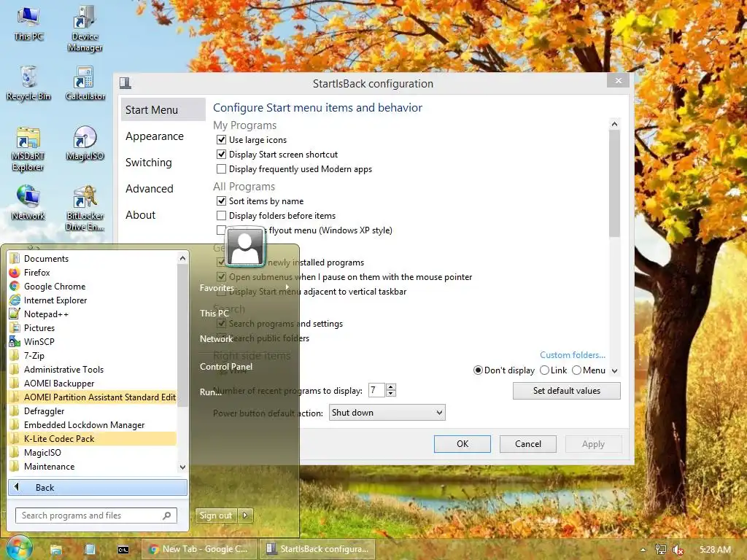Open the Start Menu configuration tab
Image resolution: width=747 pixels, height=560 pixels.
(x=163, y=109)
